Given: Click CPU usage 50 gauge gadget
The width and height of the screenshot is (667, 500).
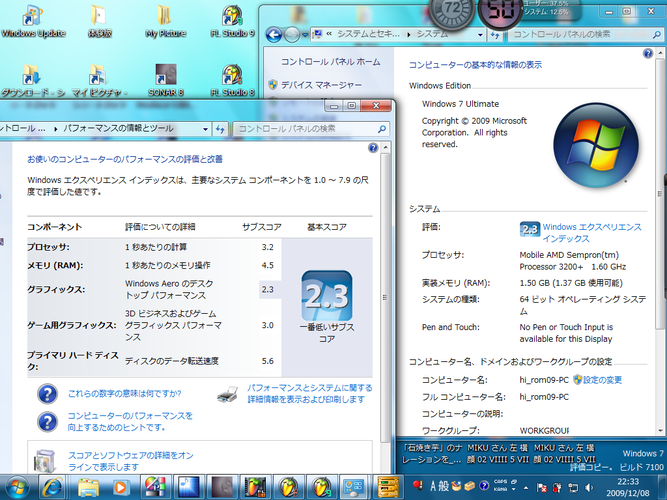Looking at the screenshot, I should click(500, 11).
